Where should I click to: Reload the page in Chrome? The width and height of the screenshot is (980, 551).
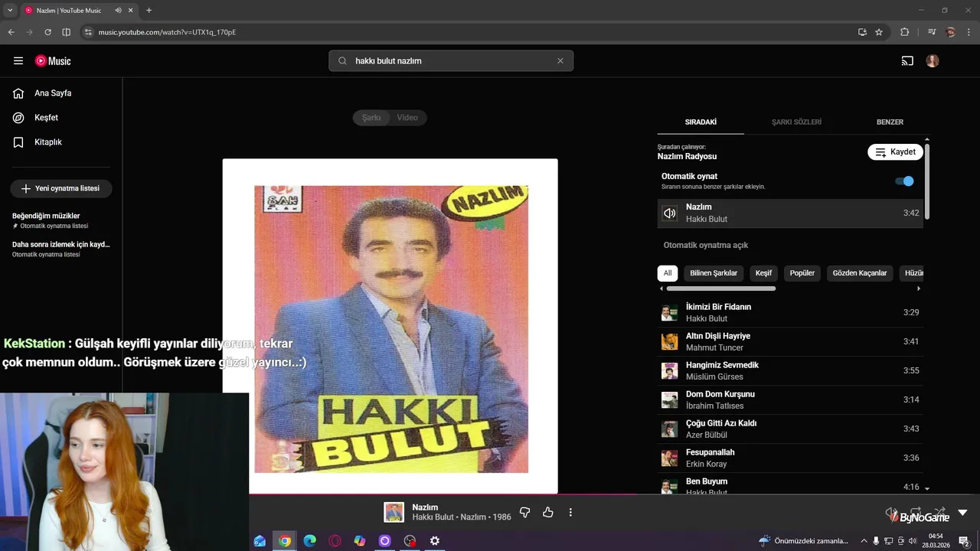coord(47,32)
